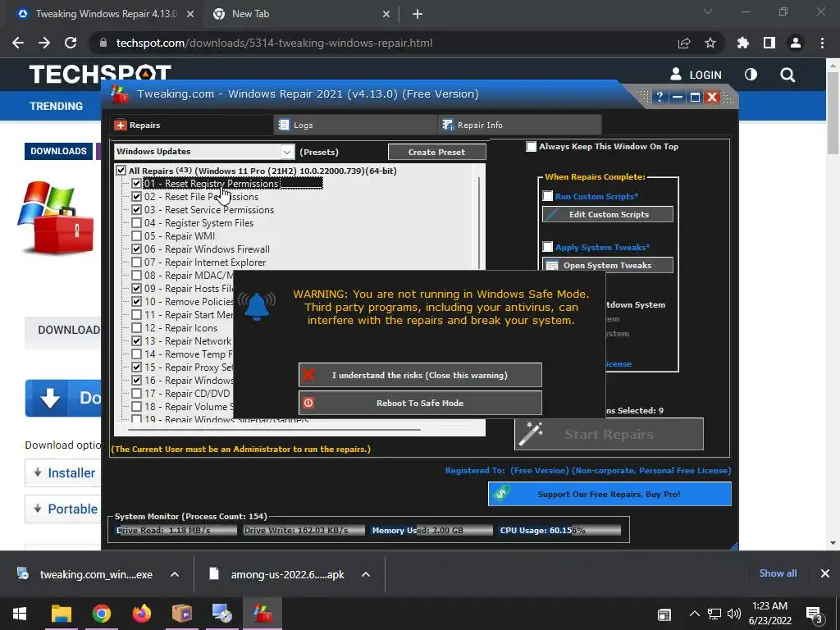
Task: Click the Chrome forward arrow
Action: point(44,43)
